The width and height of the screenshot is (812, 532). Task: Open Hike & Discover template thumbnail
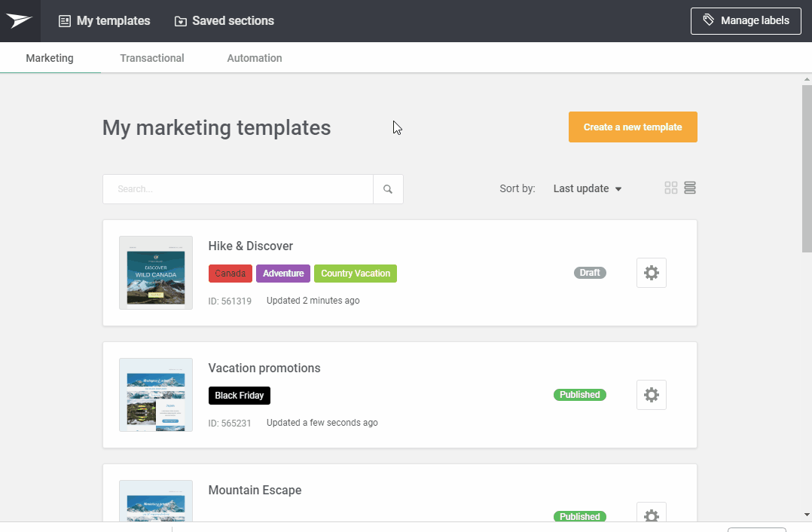click(156, 273)
